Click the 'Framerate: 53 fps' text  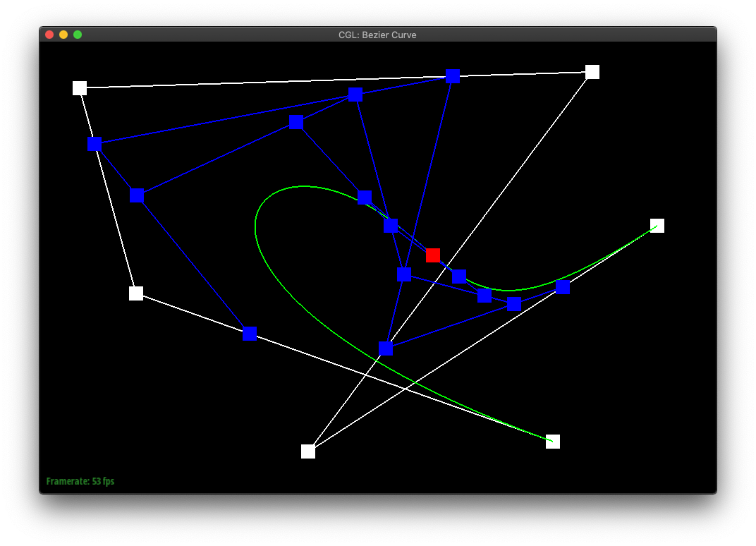[80, 481]
